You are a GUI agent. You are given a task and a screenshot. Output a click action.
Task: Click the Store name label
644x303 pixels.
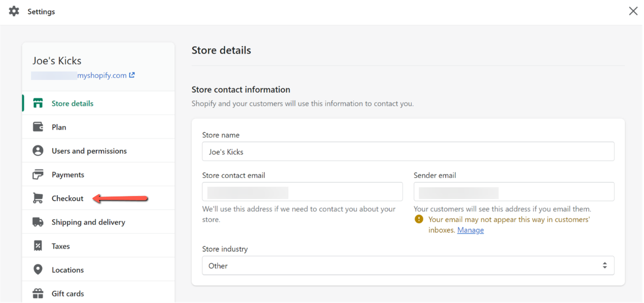[x=221, y=135]
